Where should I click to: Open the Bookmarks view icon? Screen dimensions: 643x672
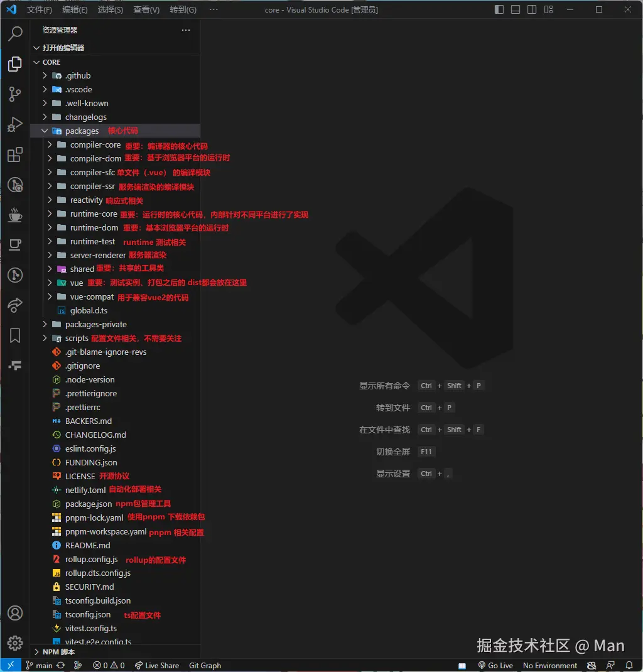15,335
